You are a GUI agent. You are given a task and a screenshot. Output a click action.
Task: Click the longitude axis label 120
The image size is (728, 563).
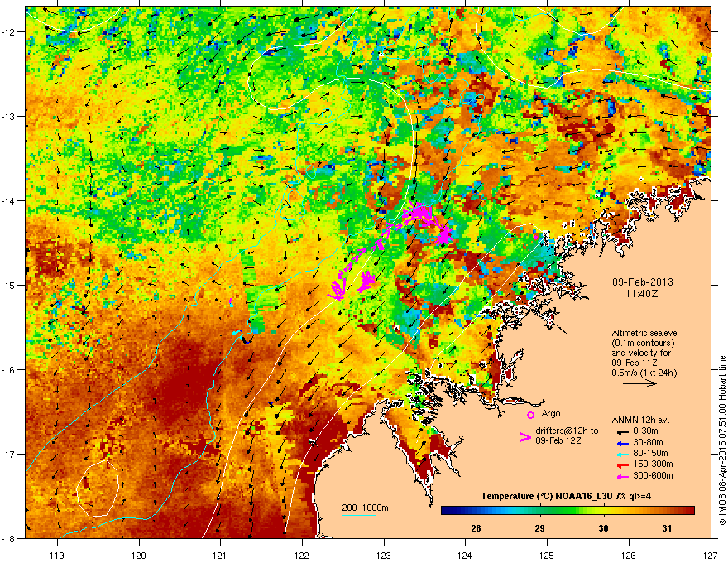[139, 555]
